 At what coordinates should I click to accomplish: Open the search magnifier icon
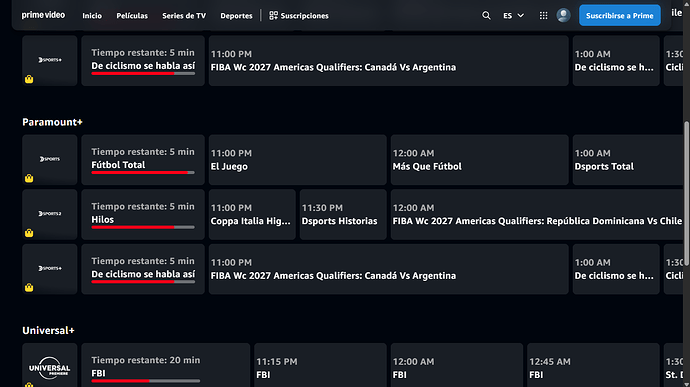(x=486, y=15)
